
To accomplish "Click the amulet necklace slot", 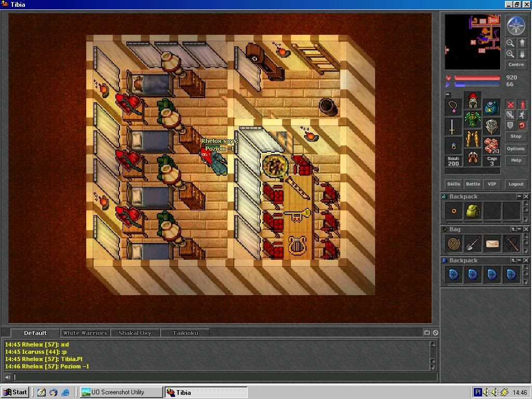I will [453, 108].
